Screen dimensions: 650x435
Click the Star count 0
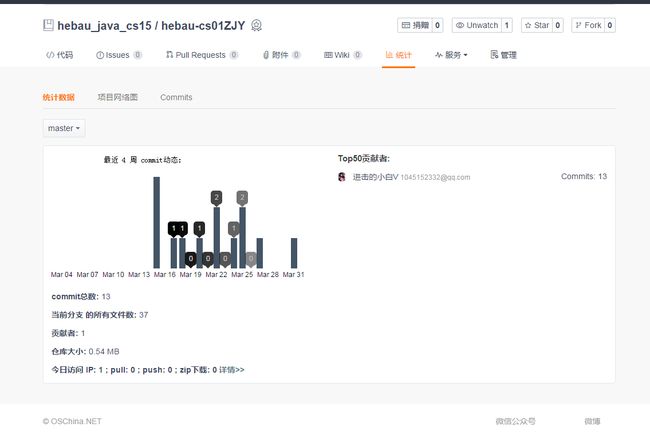point(558,25)
